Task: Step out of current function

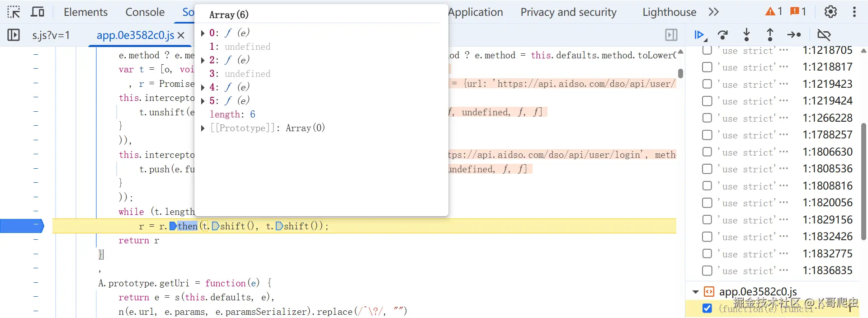Action: point(770,35)
